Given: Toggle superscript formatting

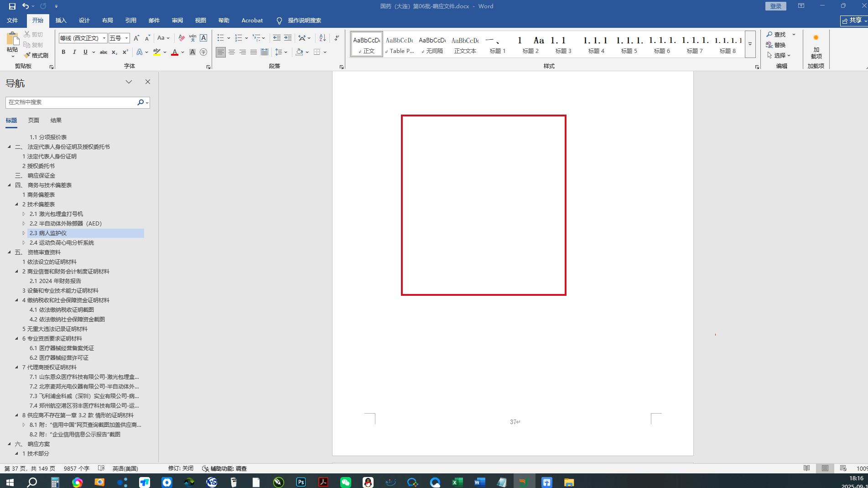Looking at the screenshot, I should click(x=125, y=52).
